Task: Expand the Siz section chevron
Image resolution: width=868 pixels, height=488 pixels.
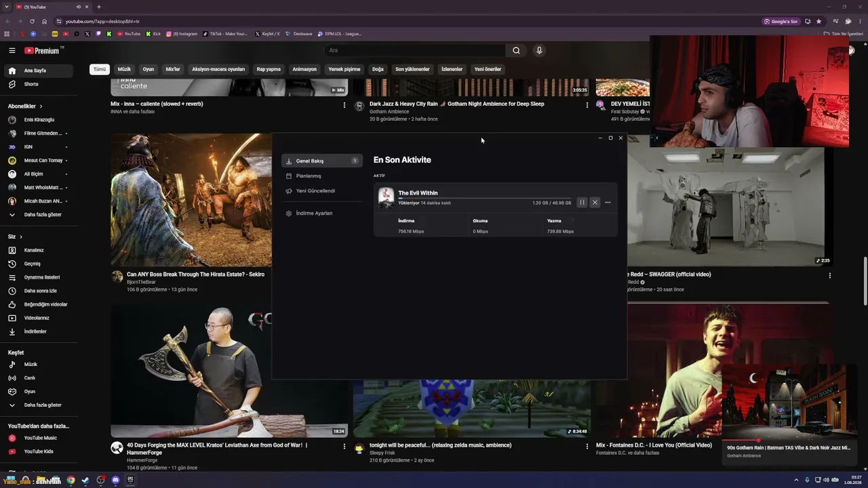Action: tap(21, 237)
